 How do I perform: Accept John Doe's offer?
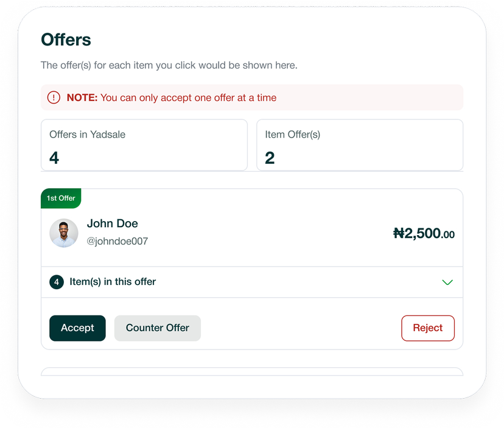(77, 328)
